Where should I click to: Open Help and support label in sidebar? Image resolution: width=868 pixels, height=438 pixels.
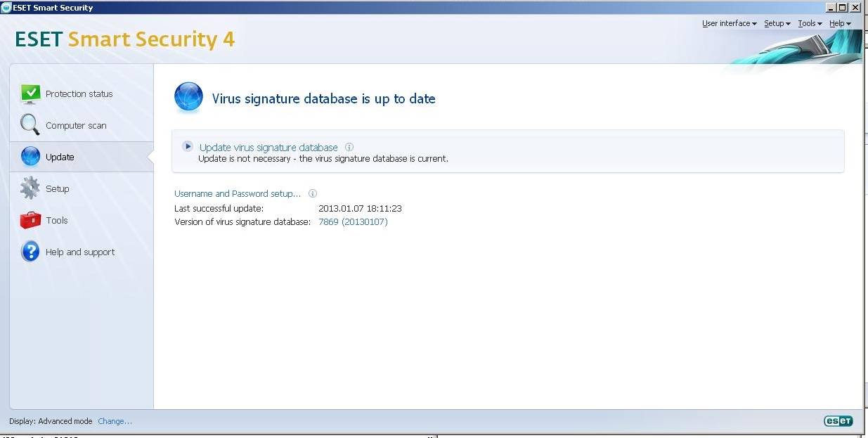(x=80, y=252)
